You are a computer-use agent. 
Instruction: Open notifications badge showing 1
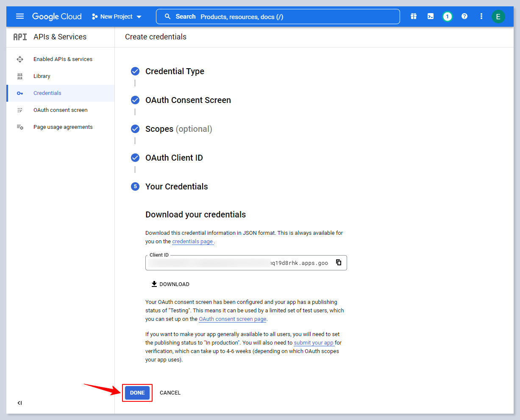point(448,17)
